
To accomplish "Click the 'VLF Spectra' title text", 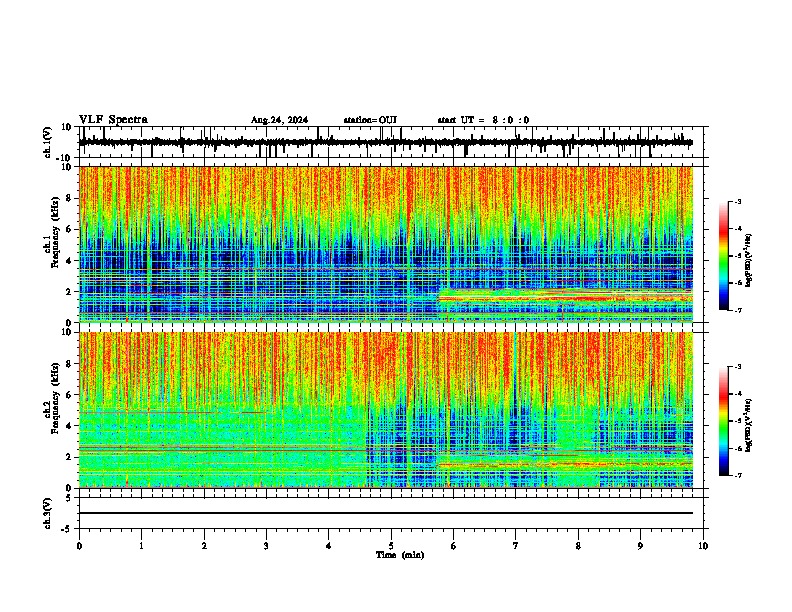I will pyautogui.click(x=113, y=120).
